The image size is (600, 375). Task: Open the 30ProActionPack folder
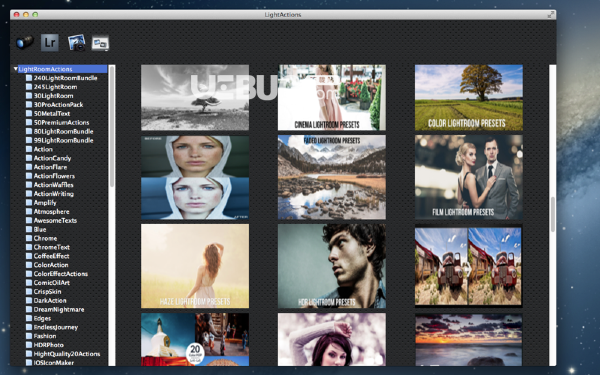pyautogui.click(x=54, y=104)
